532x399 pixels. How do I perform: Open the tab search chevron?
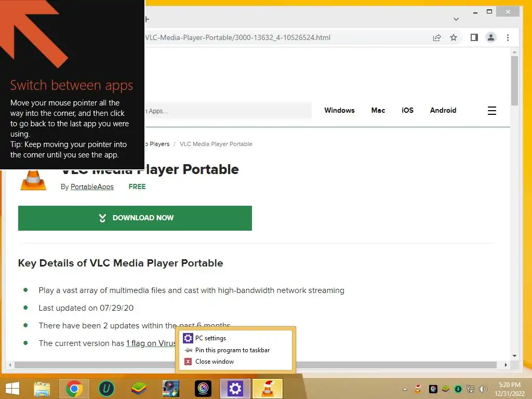(x=456, y=19)
